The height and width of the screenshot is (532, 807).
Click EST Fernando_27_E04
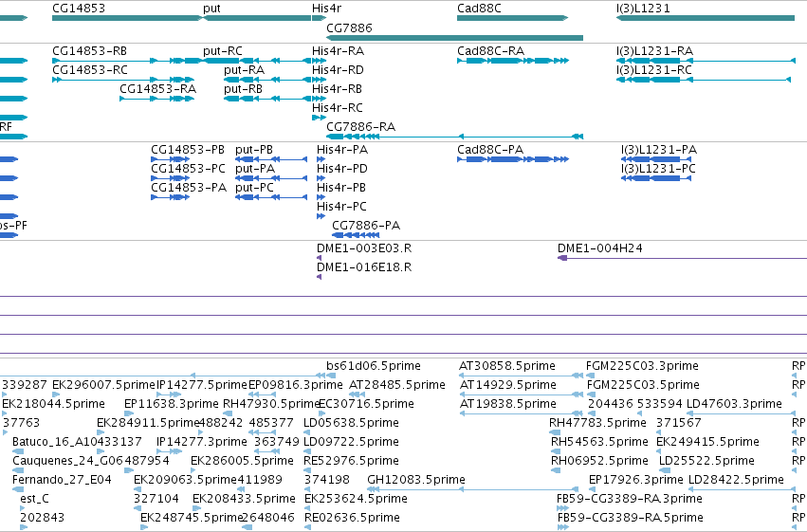(x=17, y=489)
